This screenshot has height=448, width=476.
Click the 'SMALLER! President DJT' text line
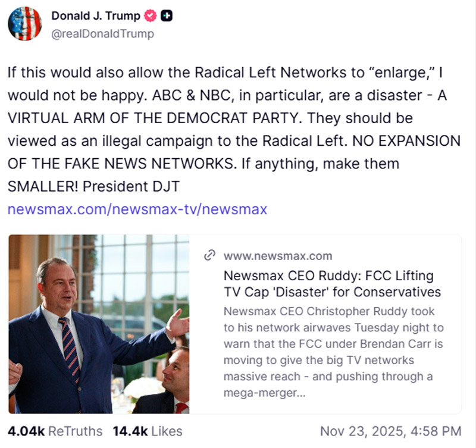[93, 186]
